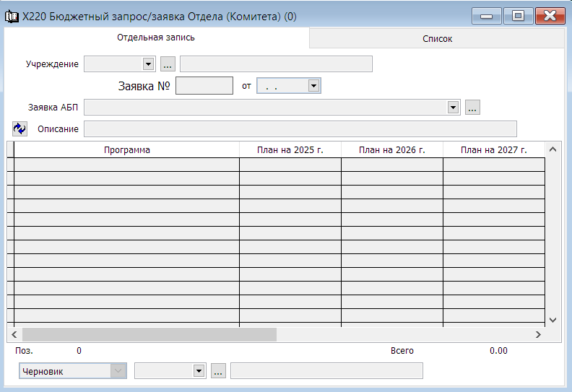Click the horizontal scrollbar thumb
Viewport: 572px width, 392px height.
click(x=149, y=335)
